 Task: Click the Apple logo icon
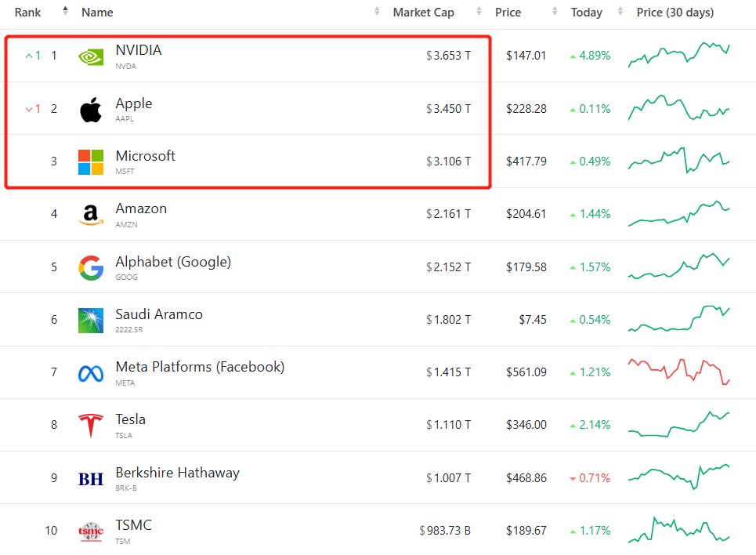pyautogui.click(x=91, y=110)
